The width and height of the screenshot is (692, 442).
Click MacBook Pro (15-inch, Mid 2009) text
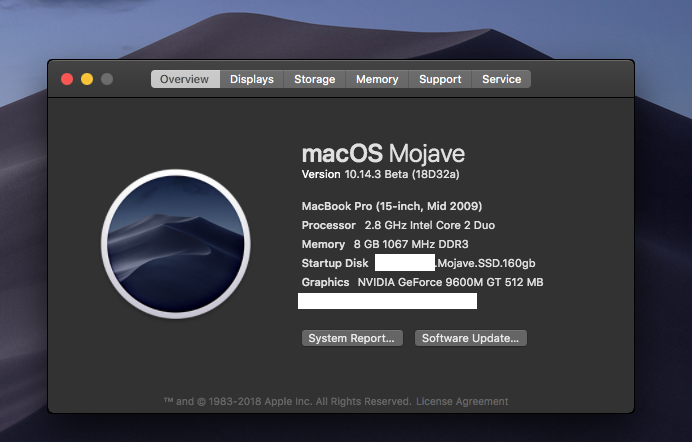tap(391, 206)
